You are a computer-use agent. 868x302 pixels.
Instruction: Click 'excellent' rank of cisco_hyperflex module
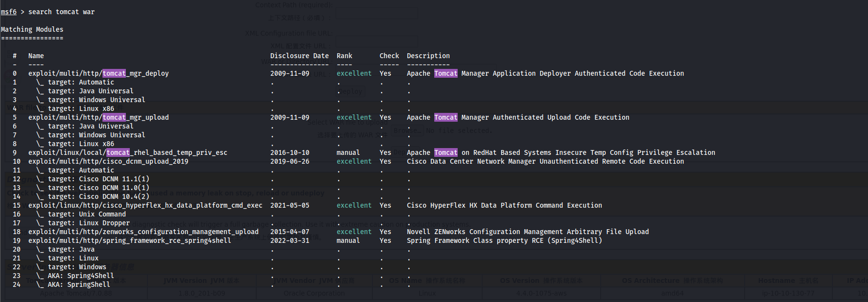pyautogui.click(x=354, y=205)
